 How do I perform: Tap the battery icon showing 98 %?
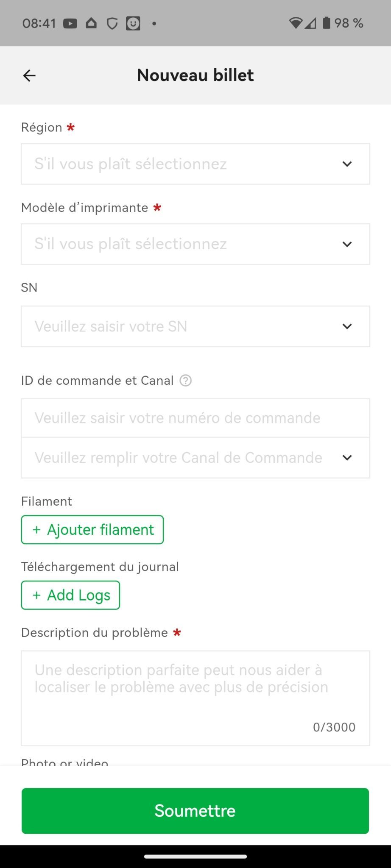click(x=326, y=23)
